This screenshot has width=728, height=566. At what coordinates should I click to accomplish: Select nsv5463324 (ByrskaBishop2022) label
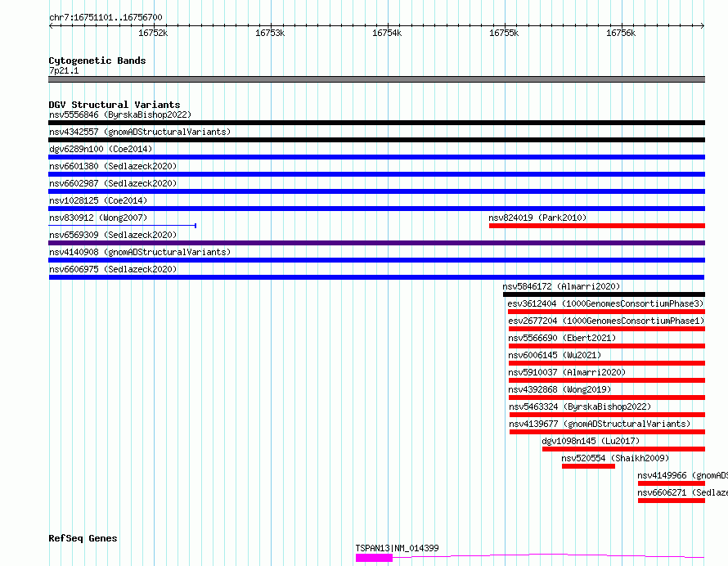pyautogui.click(x=581, y=407)
